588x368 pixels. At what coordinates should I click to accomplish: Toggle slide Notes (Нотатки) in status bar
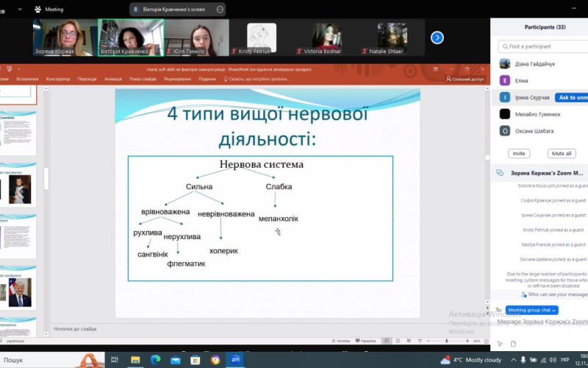(340, 341)
